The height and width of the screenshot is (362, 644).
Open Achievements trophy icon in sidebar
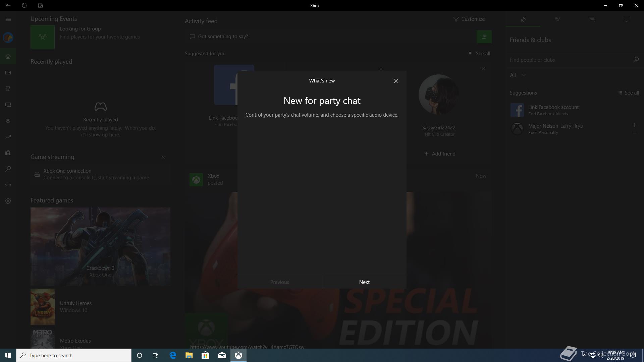coord(8,88)
